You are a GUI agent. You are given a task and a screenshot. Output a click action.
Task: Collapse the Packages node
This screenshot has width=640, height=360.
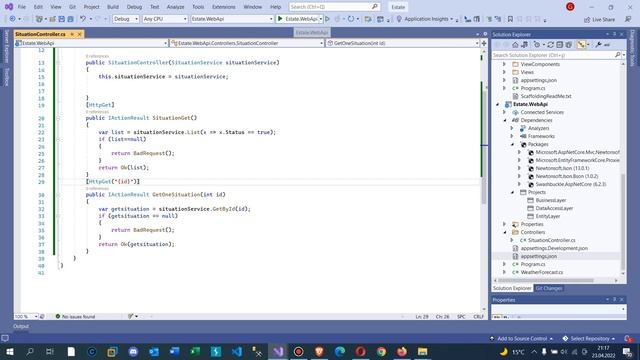pos(513,144)
